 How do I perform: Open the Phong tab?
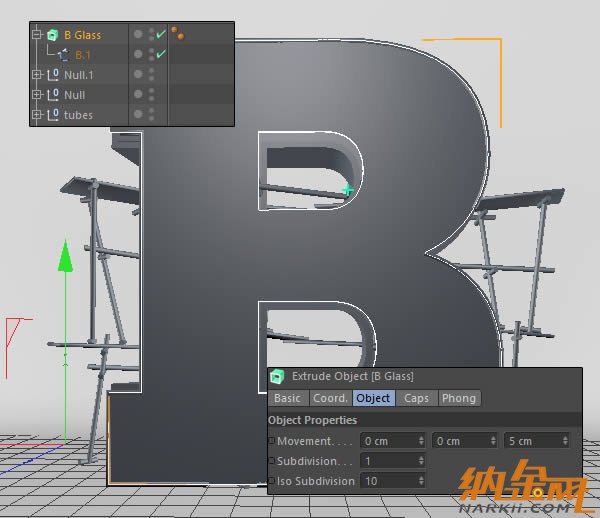[459, 398]
